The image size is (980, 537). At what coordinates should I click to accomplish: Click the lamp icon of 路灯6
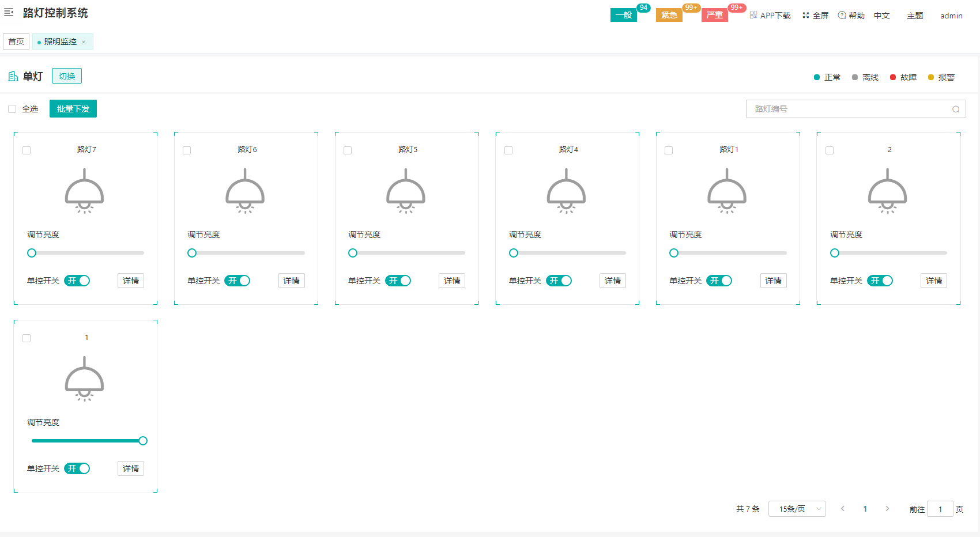coord(245,191)
